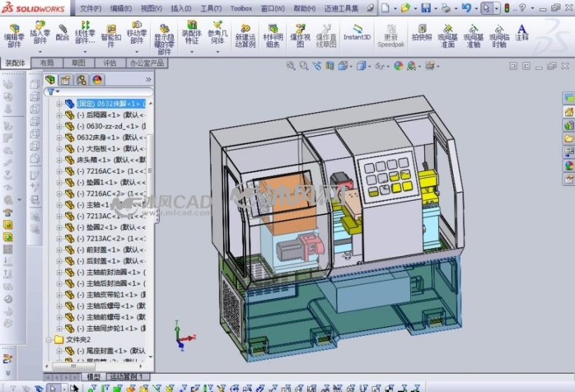Open 材料明细表 bill of materials
This screenshot has width=575, height=392.
(x=273, y=36)
